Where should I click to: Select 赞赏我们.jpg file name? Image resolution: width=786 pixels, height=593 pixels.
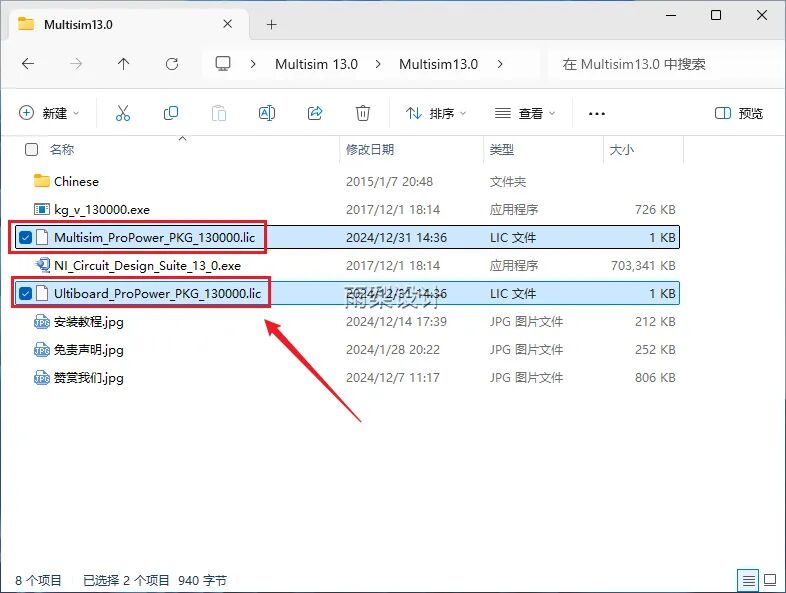click(89, 378)
